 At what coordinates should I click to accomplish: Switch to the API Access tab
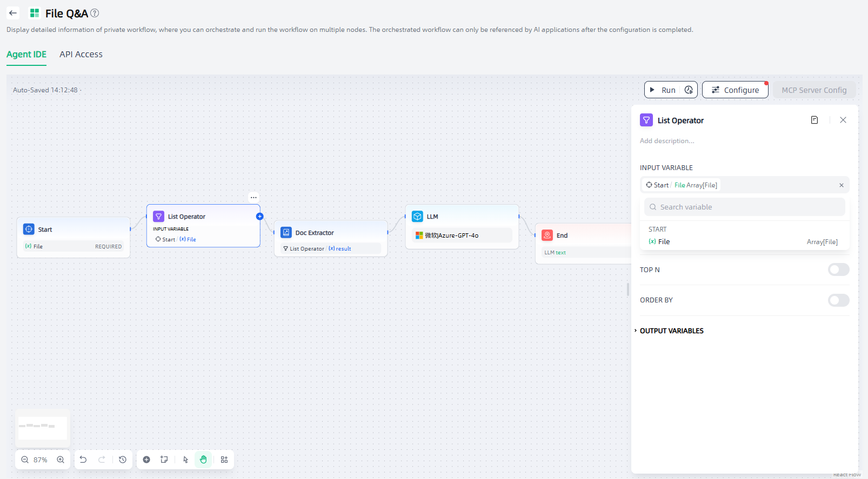click(x=81, y=55)
